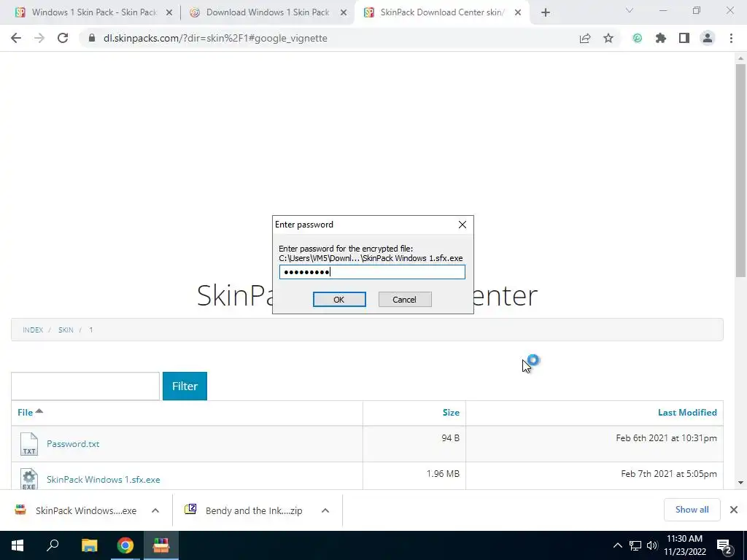
Task: Open a new browser tab
Action: pyautogui.click(x=546, y=12)
